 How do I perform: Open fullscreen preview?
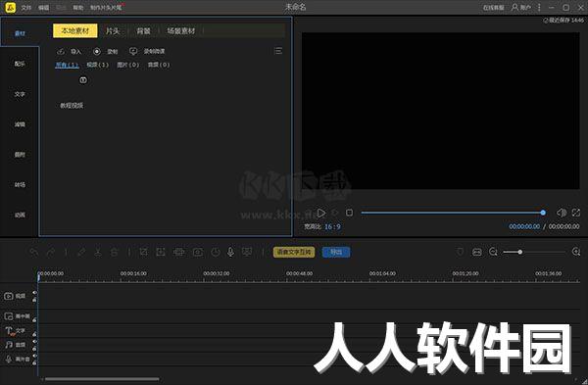pyautogui.click(x=576, y=213)
